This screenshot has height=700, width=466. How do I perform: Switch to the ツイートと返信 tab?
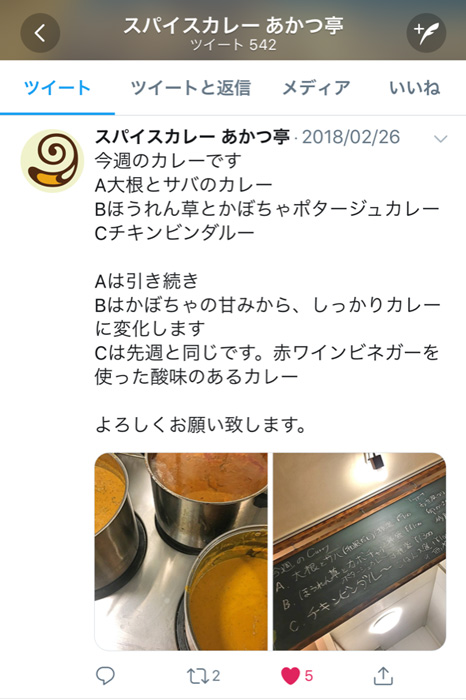coord(191,88)
